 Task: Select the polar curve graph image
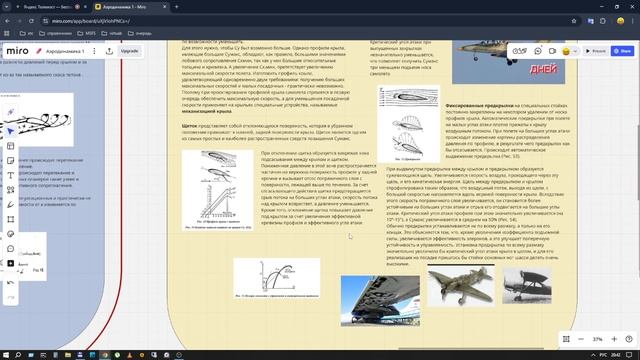pos(277,278)
